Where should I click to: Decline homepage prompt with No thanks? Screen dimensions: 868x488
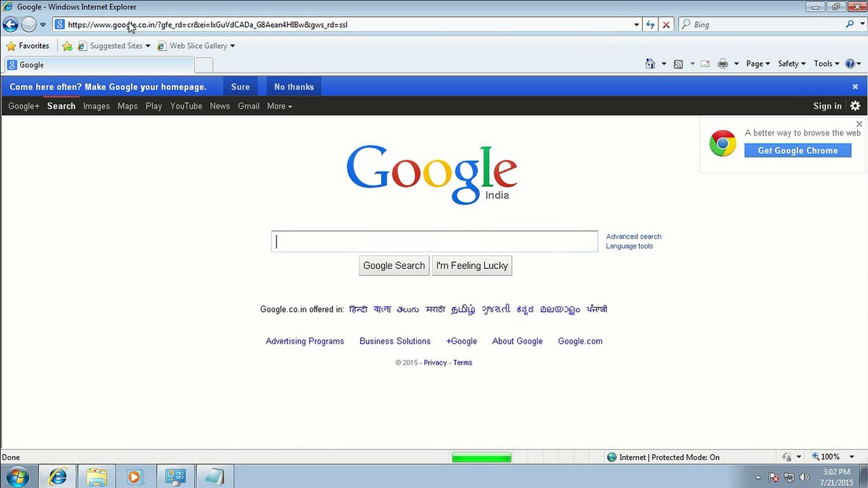point(294,87)
